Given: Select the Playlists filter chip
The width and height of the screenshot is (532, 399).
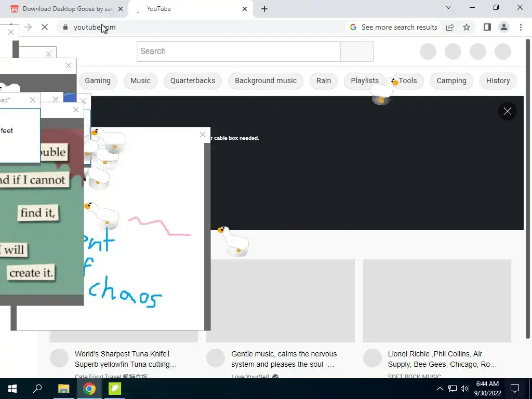Looking at the screenshot, I should (x=365, y=81).
